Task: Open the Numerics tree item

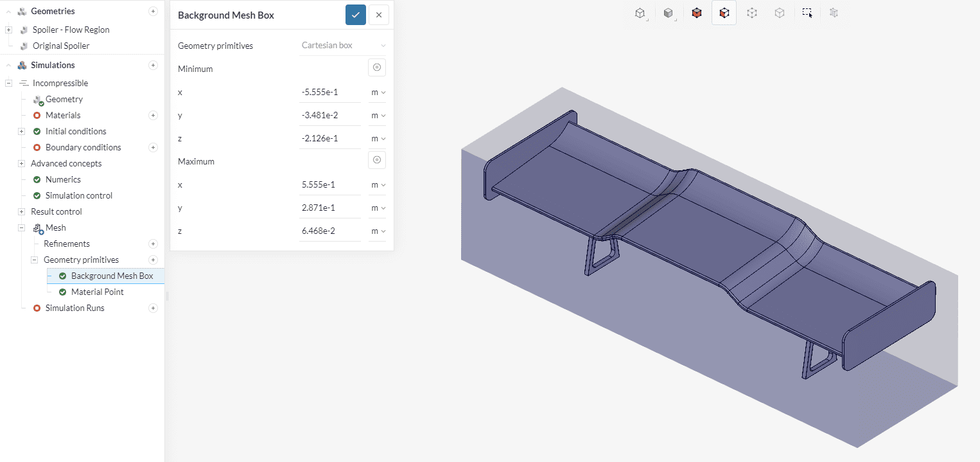Action: (63, 179)
